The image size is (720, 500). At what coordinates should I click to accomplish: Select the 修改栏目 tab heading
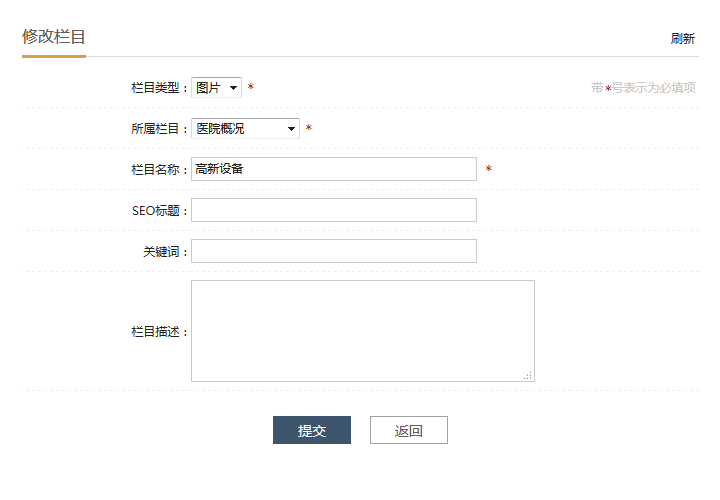(x=54, y=37)
